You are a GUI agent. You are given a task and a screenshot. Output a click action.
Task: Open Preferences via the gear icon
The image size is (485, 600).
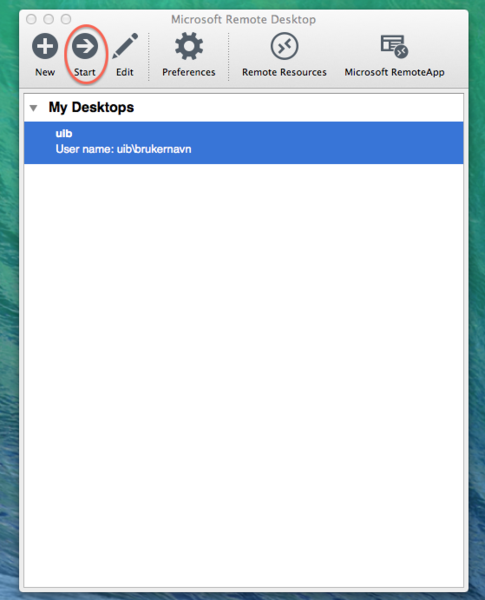coord(189,46)
